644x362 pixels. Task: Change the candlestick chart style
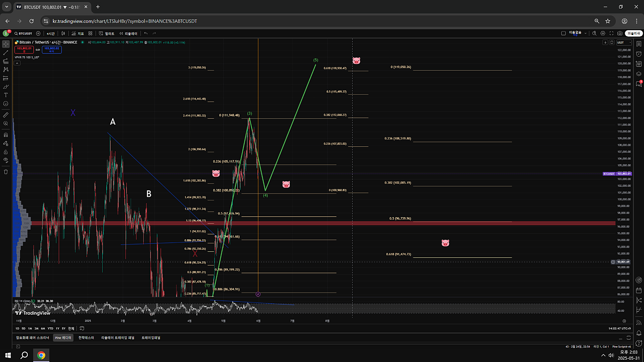pyautogui.click(x=63, y=33)
